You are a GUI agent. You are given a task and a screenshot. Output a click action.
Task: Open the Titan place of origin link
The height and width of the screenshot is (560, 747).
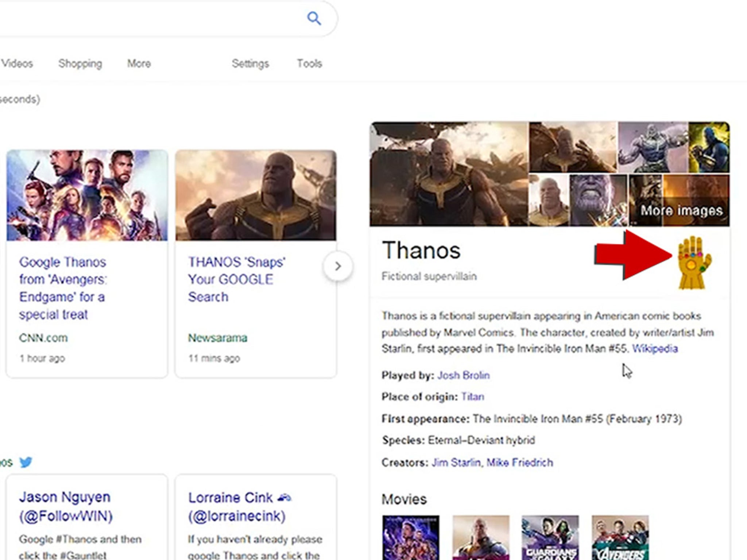(x=472, y=397)
